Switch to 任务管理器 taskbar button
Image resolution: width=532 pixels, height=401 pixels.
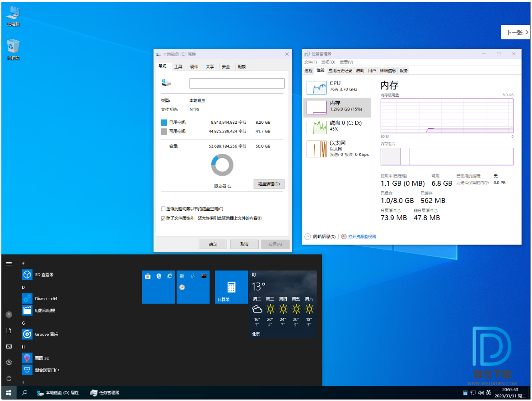point(105,392)
